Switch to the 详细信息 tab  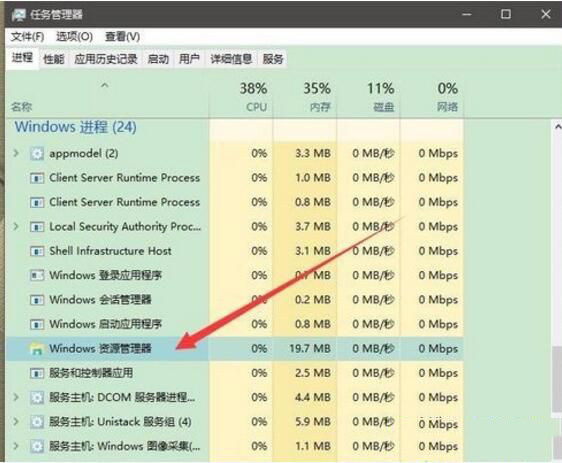231,59
